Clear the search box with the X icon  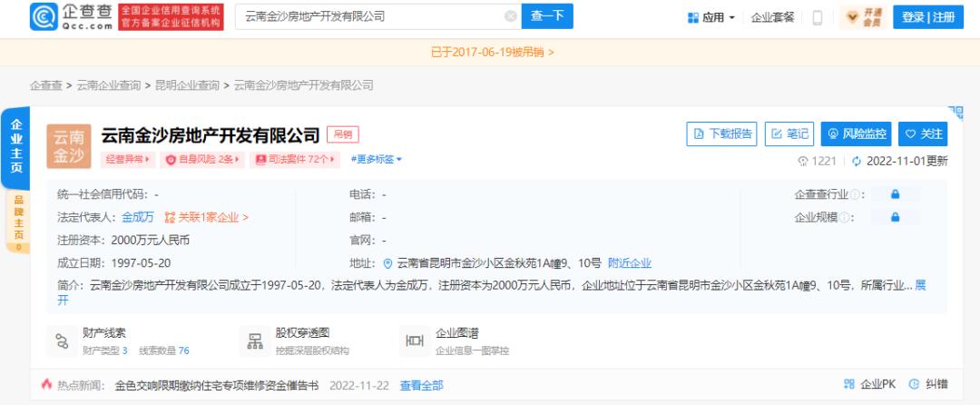[511, 17]
